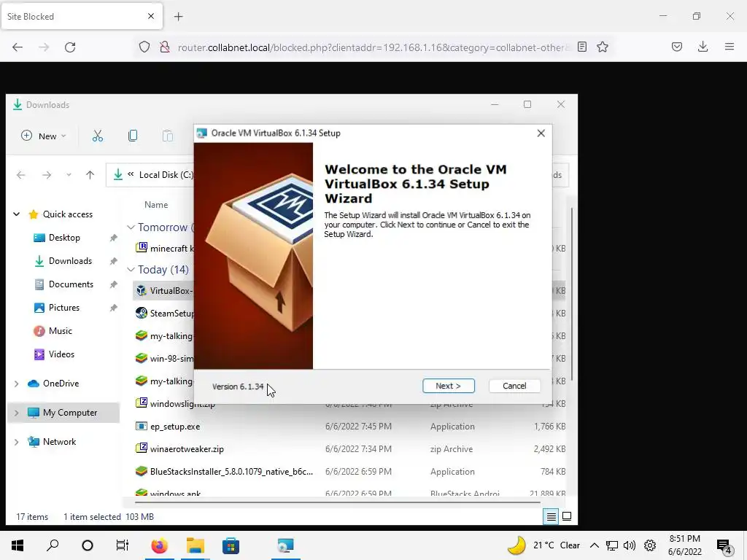The image size is (747, 560).
Task: Select the BlueStacksInstaller file
Action: pos(231,472)
